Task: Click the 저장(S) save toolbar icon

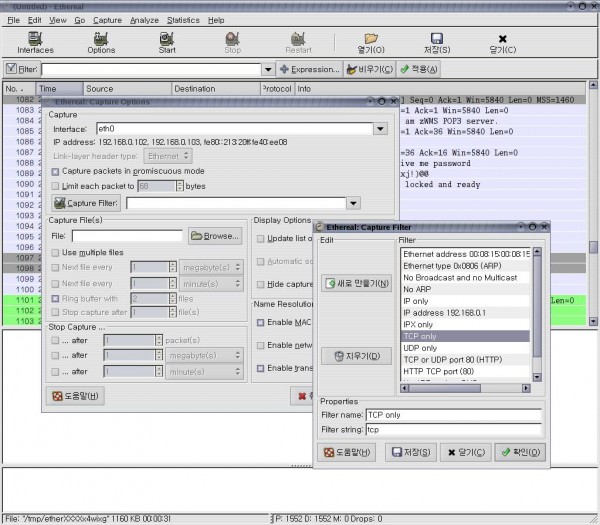Action: tap(437, 42)
